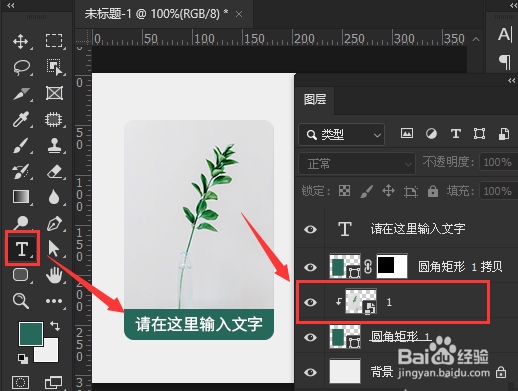This screenshot has height=391, width=518.
Task: Select the Horizontal Type tool
Action: [22, 249]
